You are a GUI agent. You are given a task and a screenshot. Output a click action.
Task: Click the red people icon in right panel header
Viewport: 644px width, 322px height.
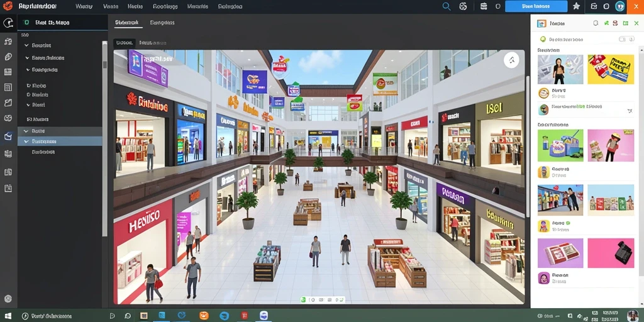click(615, 23)
